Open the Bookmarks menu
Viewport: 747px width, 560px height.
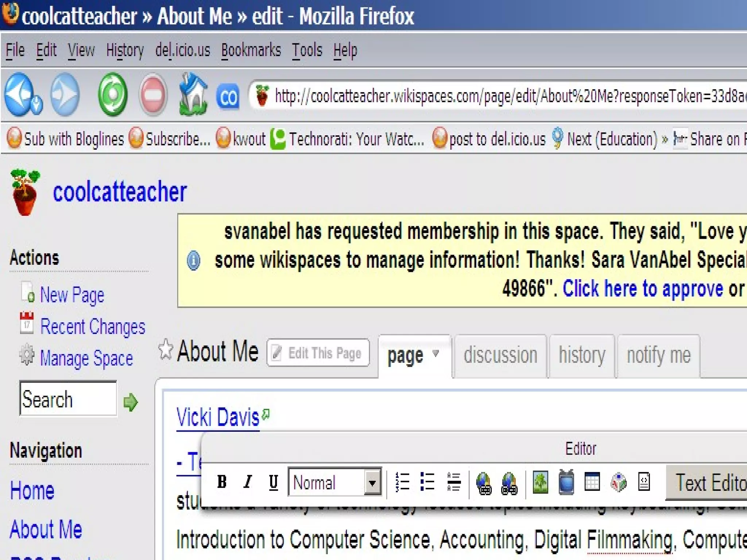coord(251,50)
